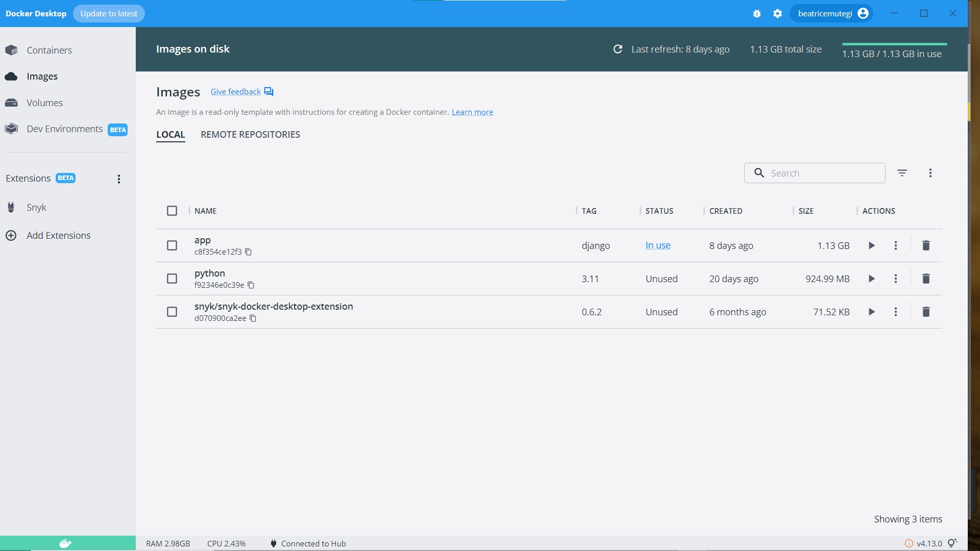Image resolution: width=980 pixels, height=551 pixels.
Task: Sort by STATUS column header
Action: click(x=659, y=211)
